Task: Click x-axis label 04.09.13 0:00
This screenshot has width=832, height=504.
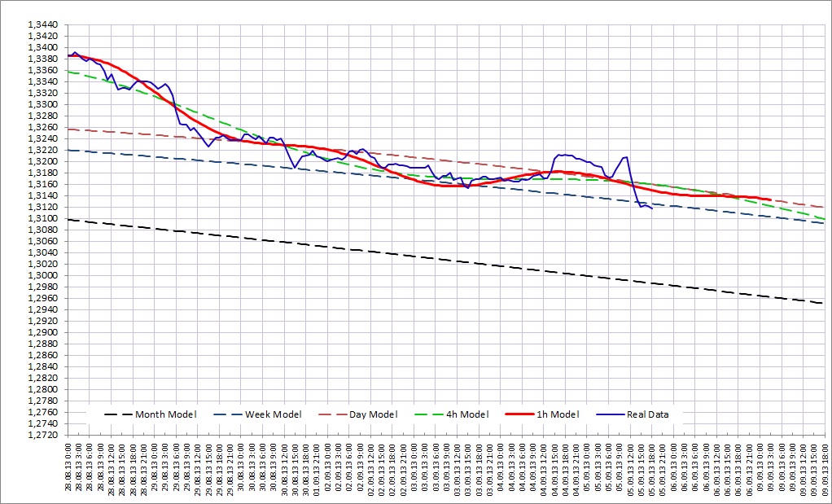Action: pos(501,467)
